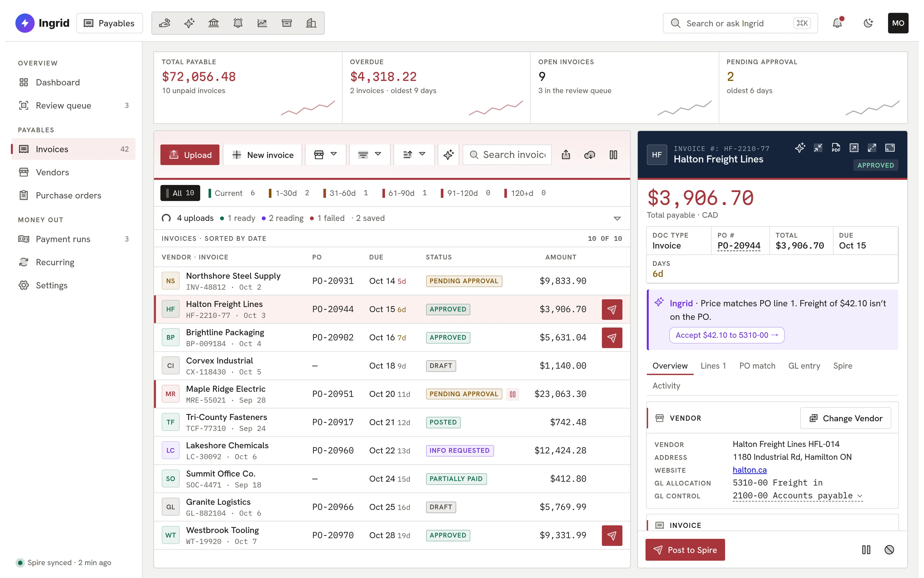924x578 pixels.
Task: Open the halton.ca website link
Action: coord(749,470)
